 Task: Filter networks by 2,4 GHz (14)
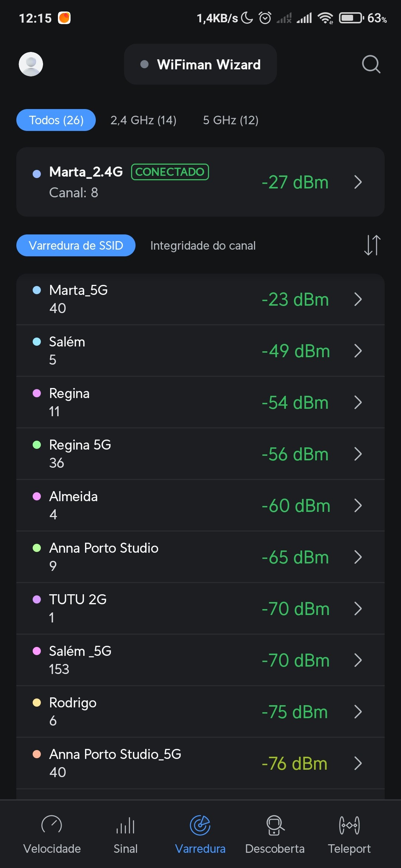click(x=143, y=120)
